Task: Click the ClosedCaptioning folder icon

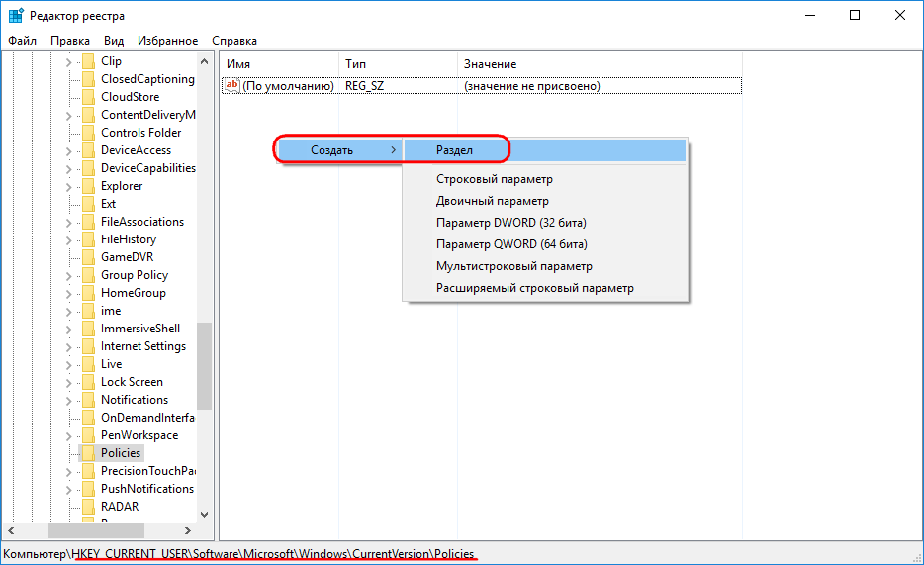Action: (x=88, y=79)
